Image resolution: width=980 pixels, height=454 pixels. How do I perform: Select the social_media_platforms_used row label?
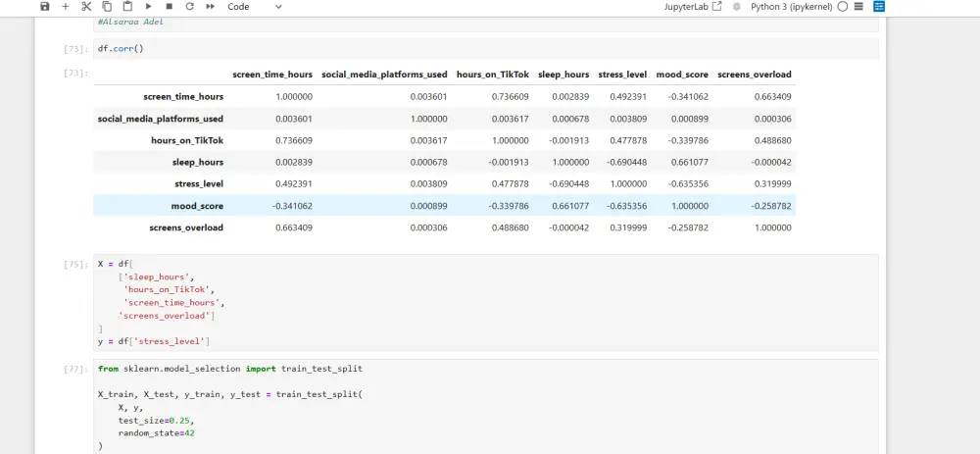click(x=161, y=119)
